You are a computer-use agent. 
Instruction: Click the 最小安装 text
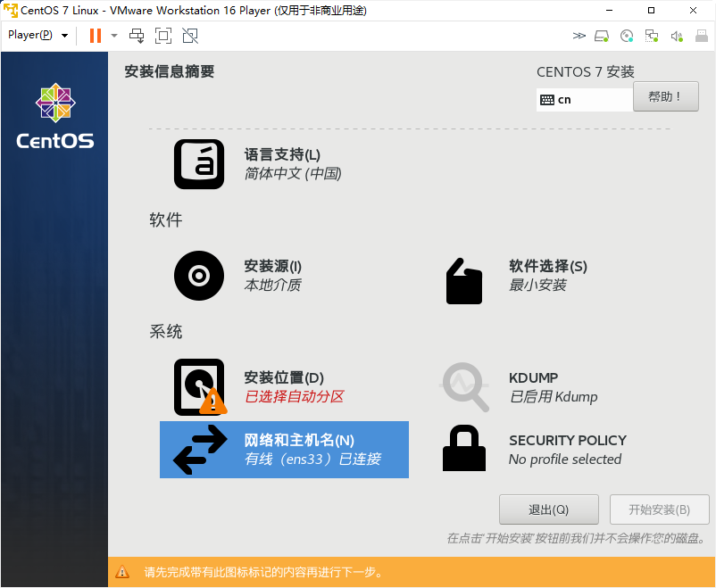click(x=537, y=286)
